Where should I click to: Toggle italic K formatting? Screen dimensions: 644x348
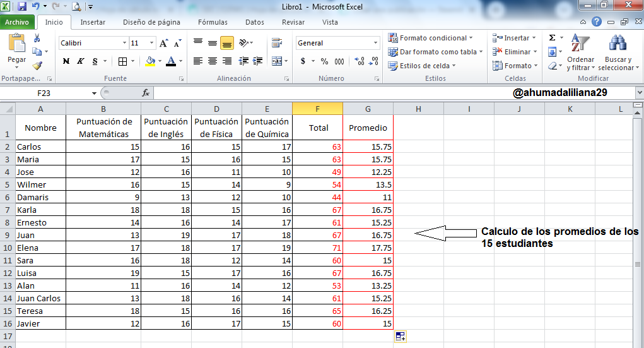(81, 61)
